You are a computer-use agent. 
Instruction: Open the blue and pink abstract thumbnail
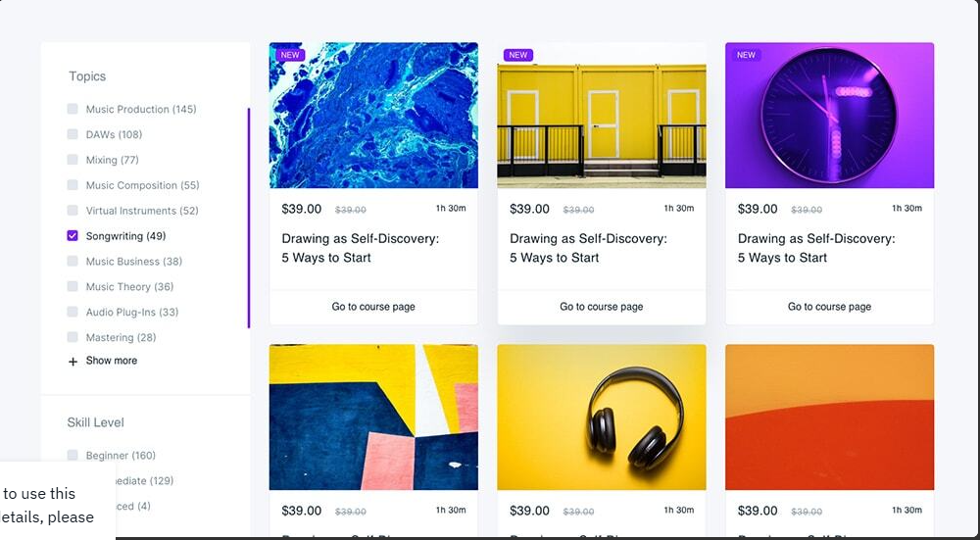pos(373,417)
